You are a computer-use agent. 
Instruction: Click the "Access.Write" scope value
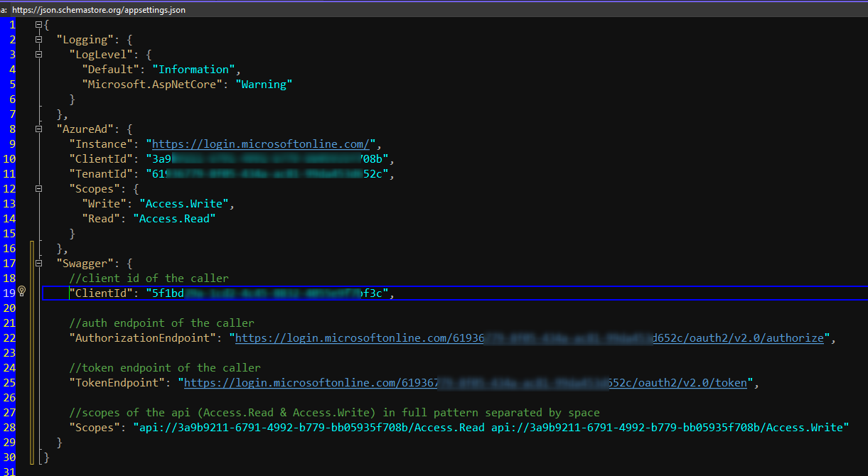point(183,204)
